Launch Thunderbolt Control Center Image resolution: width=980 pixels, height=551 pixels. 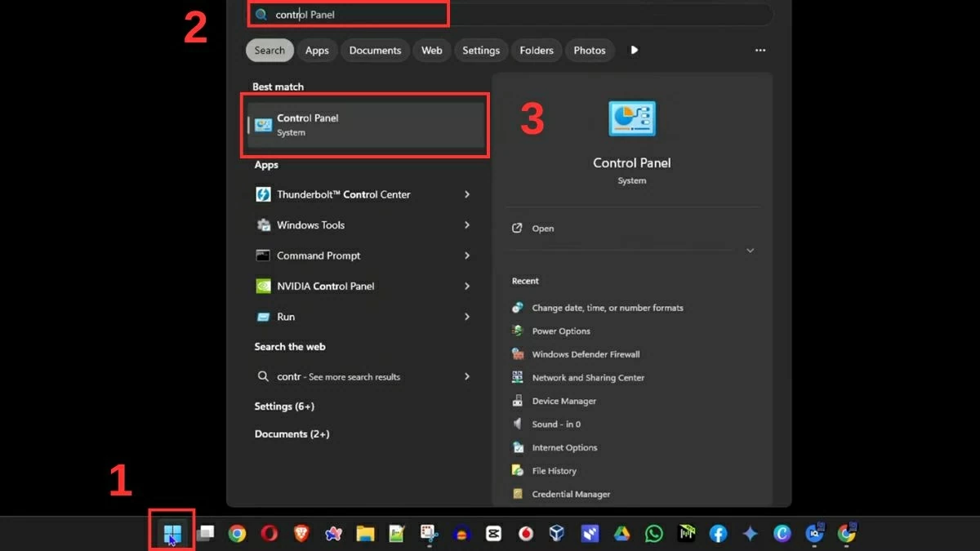click(x=343, y=194)
